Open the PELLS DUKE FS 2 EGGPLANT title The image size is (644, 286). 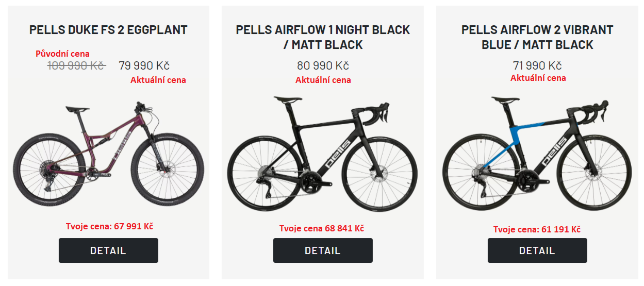[108, 30]
